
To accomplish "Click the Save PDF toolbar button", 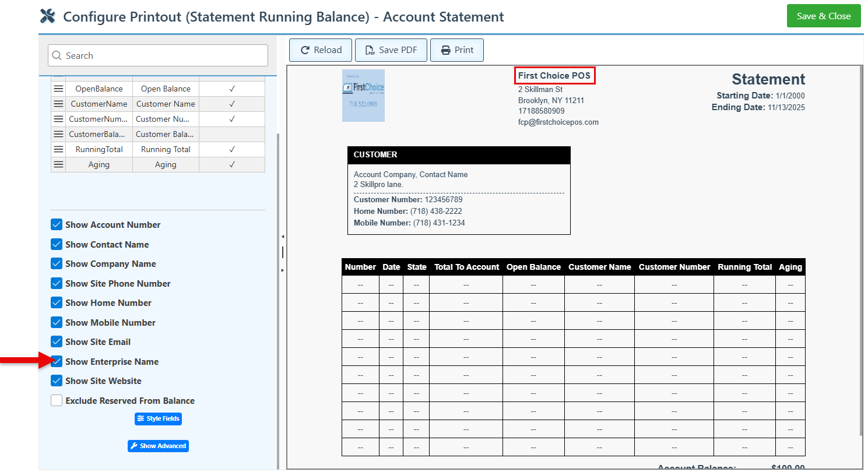I will tap(391, 50).
